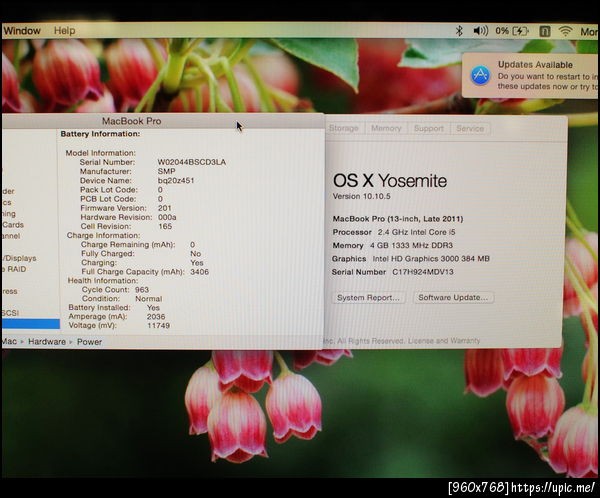Image resolution: width=600 pixels, height=498 pixels.
Task: Click MacBook Pro (13-inch, Late 2011) text
Action: 398,219
